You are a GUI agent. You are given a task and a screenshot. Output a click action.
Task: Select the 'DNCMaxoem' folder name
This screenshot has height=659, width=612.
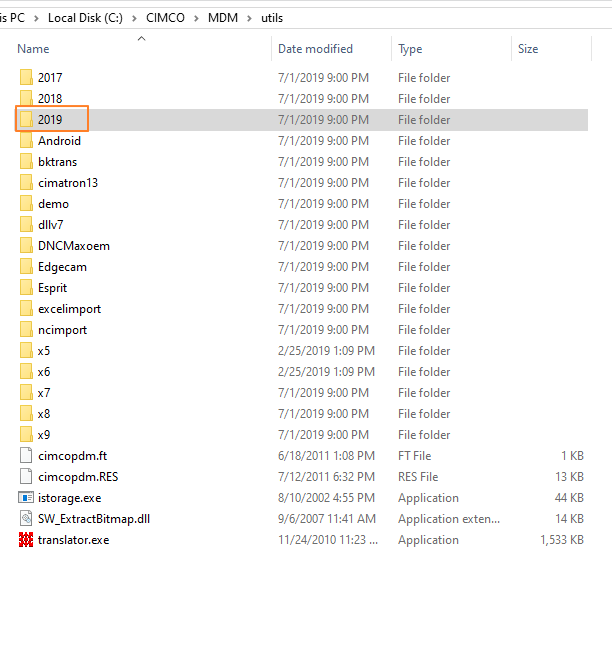[74, 245]
